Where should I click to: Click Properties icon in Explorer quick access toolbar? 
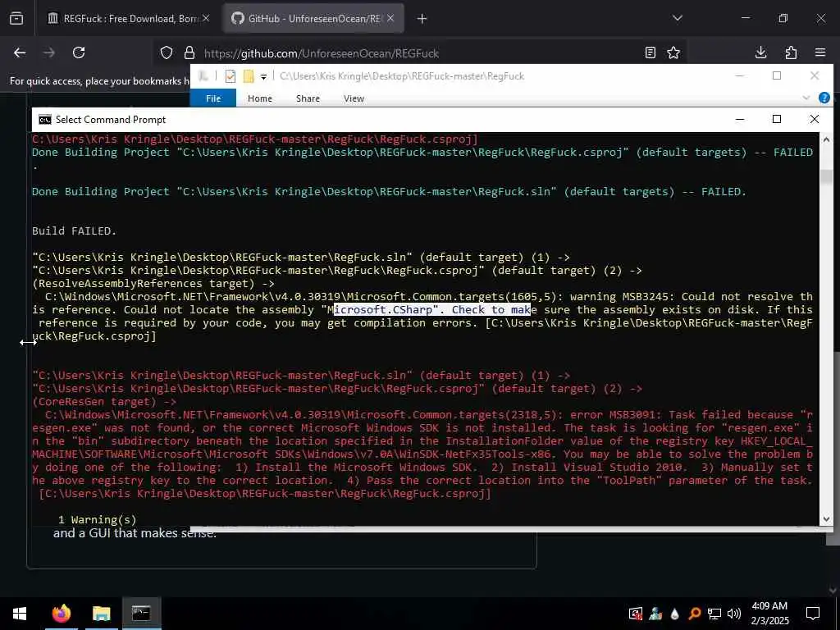[x=231, y=76]
